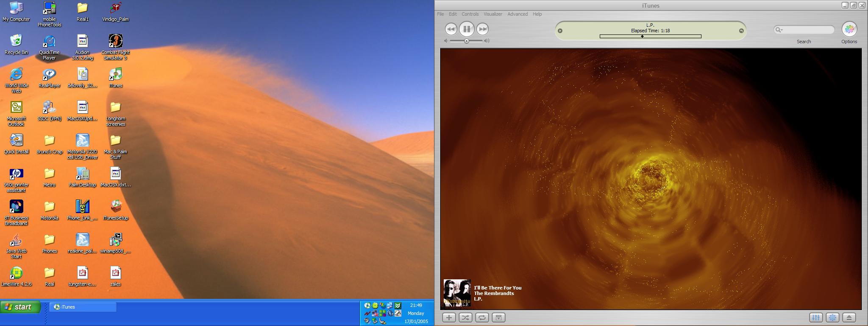Viewport: 868px width, 326px height.
Task: Toggle shuffle playback mode
Action: click(x=465, y=318)
